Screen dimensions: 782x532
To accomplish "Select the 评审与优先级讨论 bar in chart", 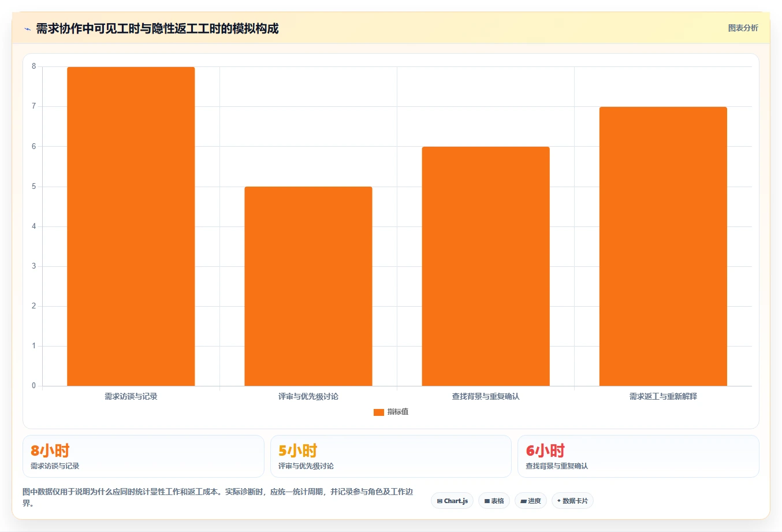I will tap(308, 286).
